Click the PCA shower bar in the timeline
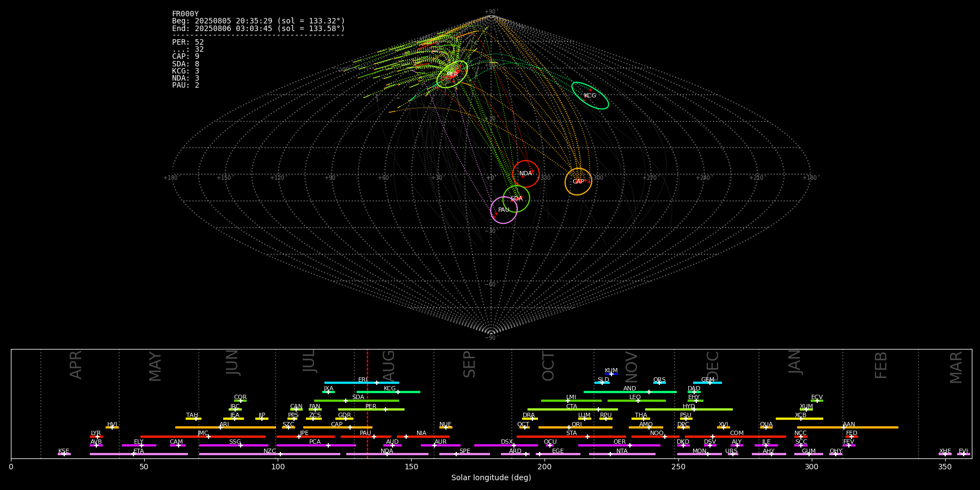Screen dimensions: 980x490 point(316,445)
